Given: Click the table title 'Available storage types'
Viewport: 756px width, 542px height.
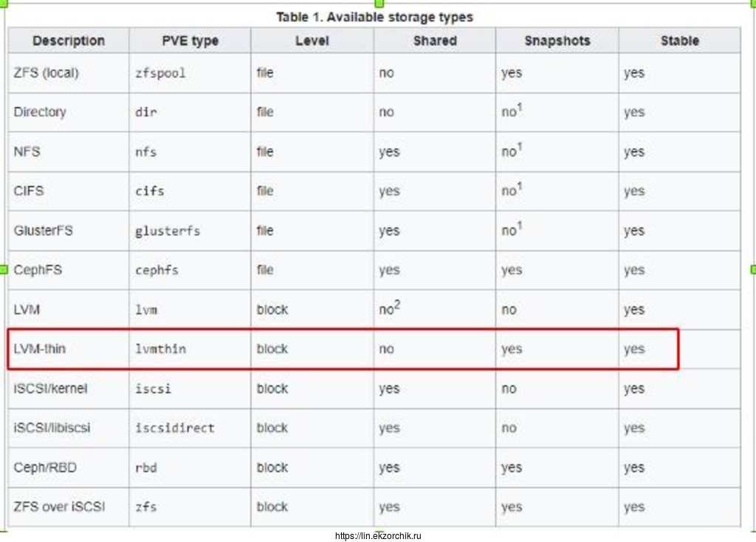Looking at the screenshot, I should point(374,16).
